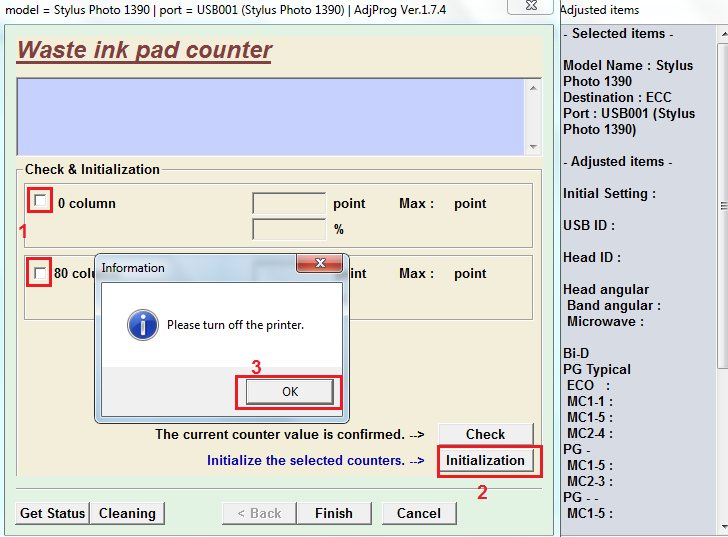Click the Adjusted items panel scroll down arrow
This screenshot has height=537, width=728.
pyautogui.click(x=723, y=527)
